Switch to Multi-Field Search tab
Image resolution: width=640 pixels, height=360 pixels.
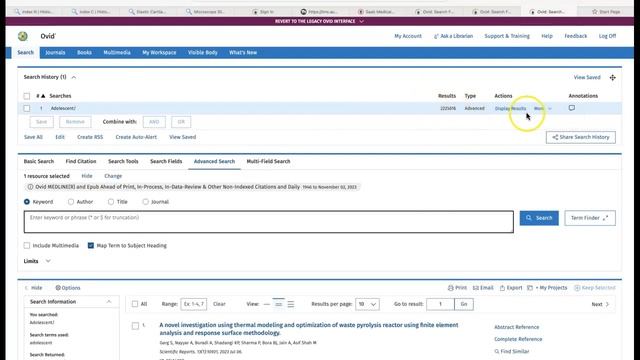268,161
